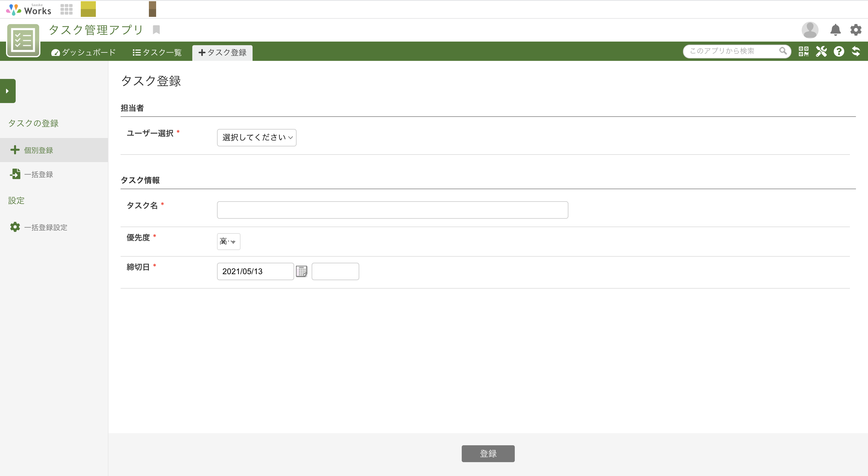
Task: Open the settings gear icon
Action: tap(855, 30)
